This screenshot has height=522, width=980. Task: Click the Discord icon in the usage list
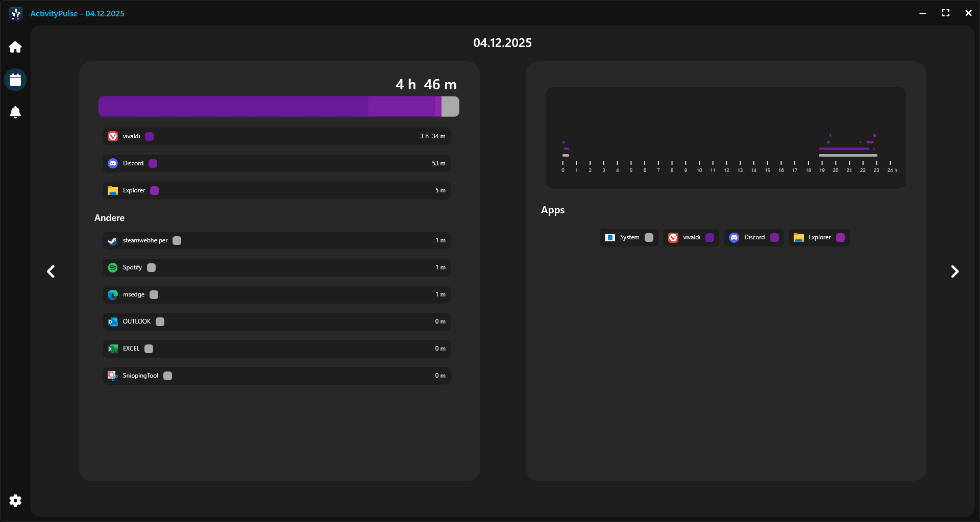pyautogui.click(x=113, y=163)
